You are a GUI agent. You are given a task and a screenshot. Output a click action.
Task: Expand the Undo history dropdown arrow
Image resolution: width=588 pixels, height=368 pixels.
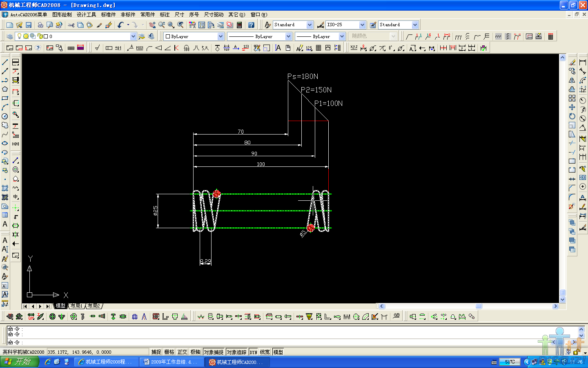click(128, 25)
